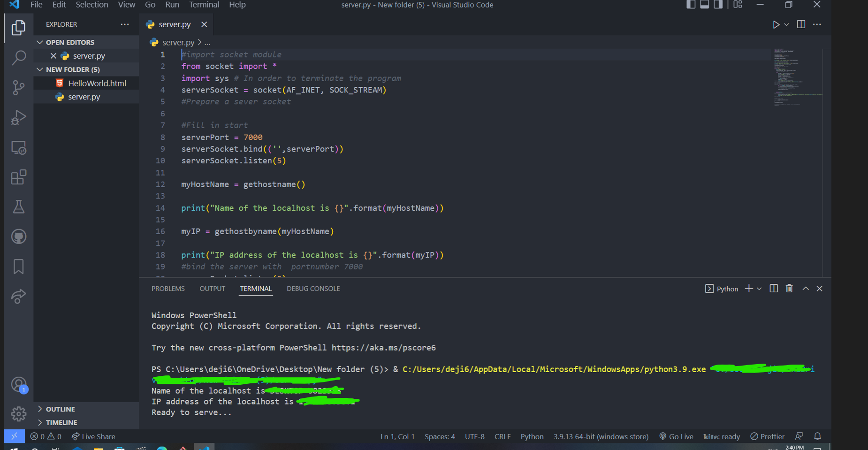
Task: Open run options dropdown arrow
Action: (x=786, y=24)
